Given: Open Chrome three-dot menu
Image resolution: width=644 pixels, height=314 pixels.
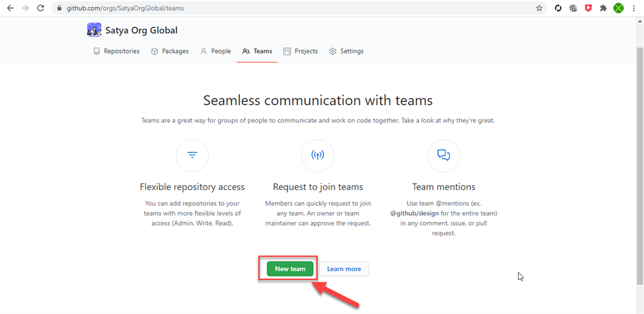Looking at the screenshot, I should pyautogui.click(x=634, y=8).
